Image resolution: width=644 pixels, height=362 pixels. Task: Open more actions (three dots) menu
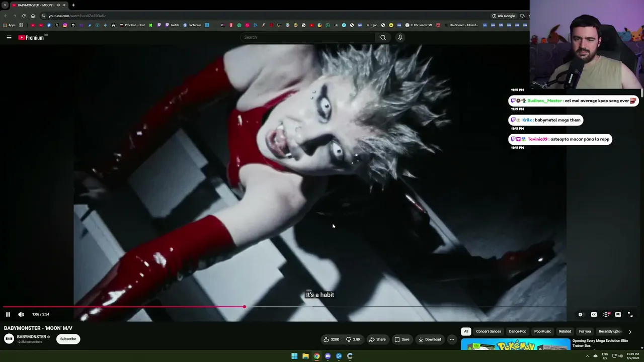(x=452, y=339)
